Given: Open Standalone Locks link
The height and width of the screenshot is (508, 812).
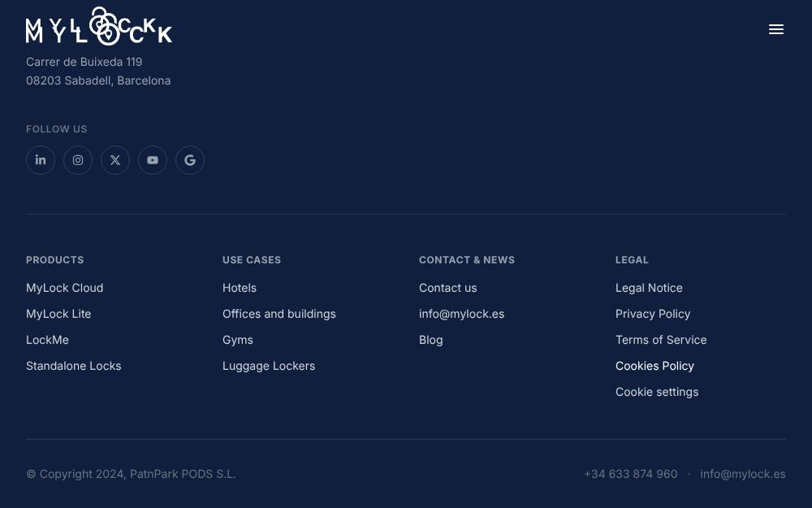Looking at the screenshot, I should [x=74, y=366].
